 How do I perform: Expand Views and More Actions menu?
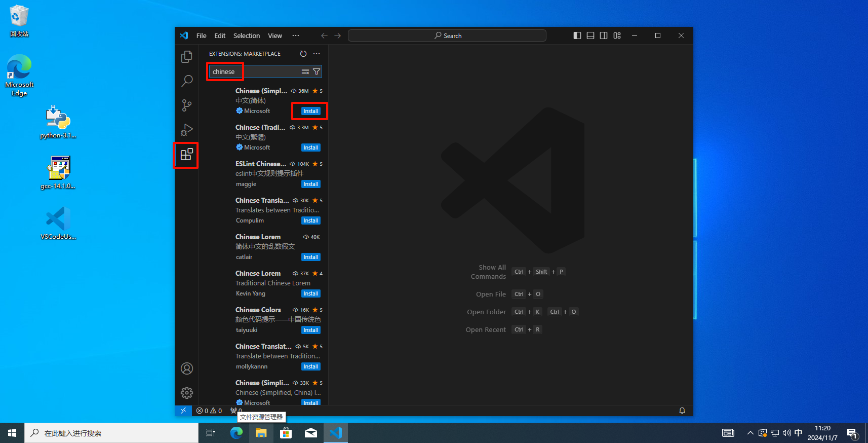317,54
